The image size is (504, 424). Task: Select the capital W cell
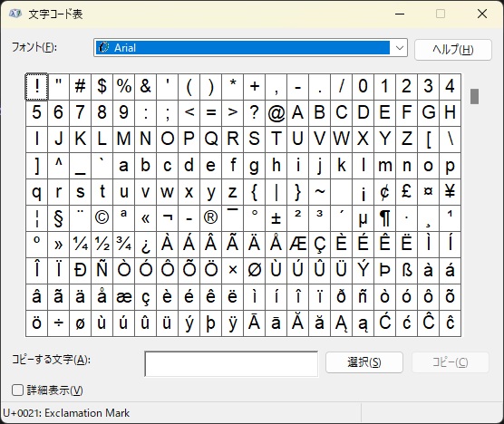click(x=342, y=140)
